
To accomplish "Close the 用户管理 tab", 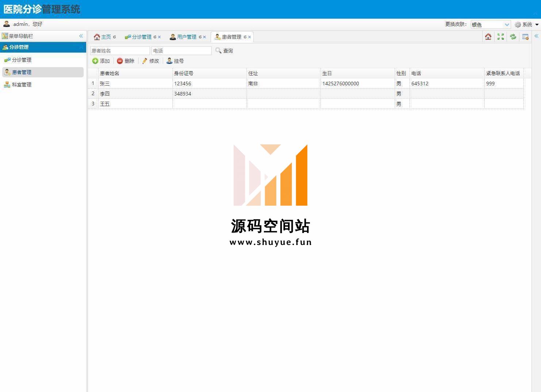I will pos(204,37).
